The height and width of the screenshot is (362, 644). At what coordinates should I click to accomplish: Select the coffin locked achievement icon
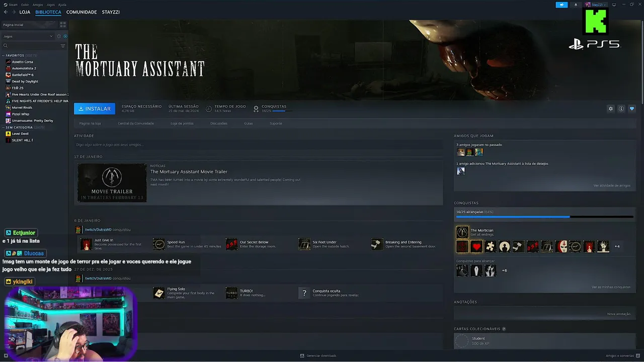[x=476, y=270]
